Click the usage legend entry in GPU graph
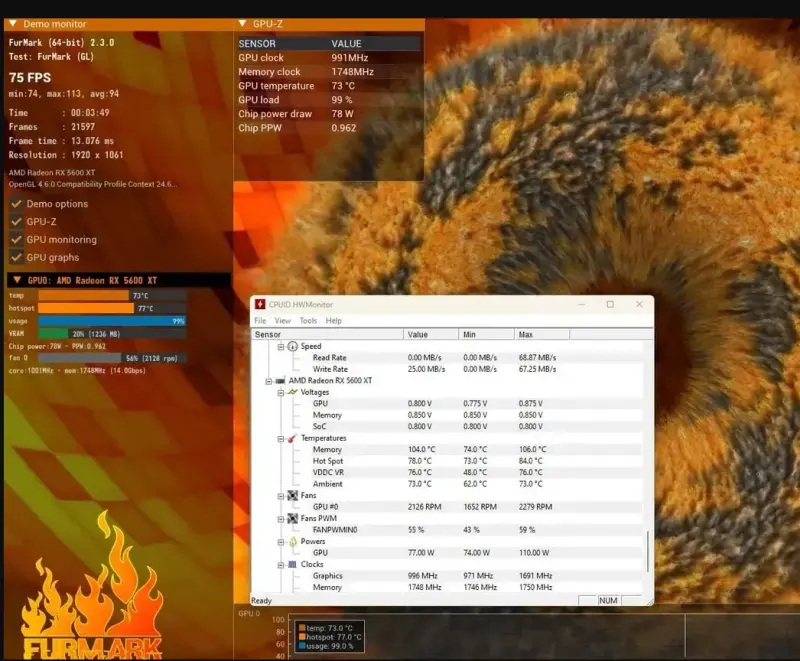The height and width of the screenshot is (661, 800). pos(326,646)
